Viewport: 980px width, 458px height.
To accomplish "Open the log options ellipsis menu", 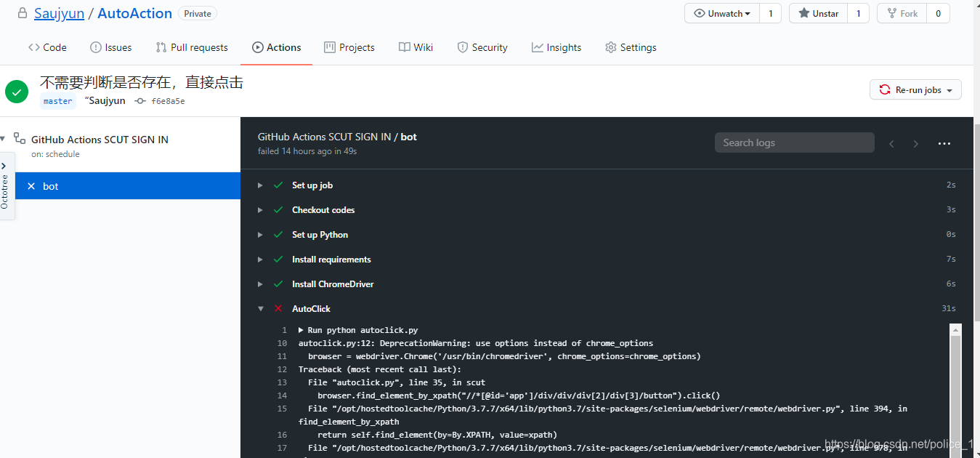I will 944,143.
